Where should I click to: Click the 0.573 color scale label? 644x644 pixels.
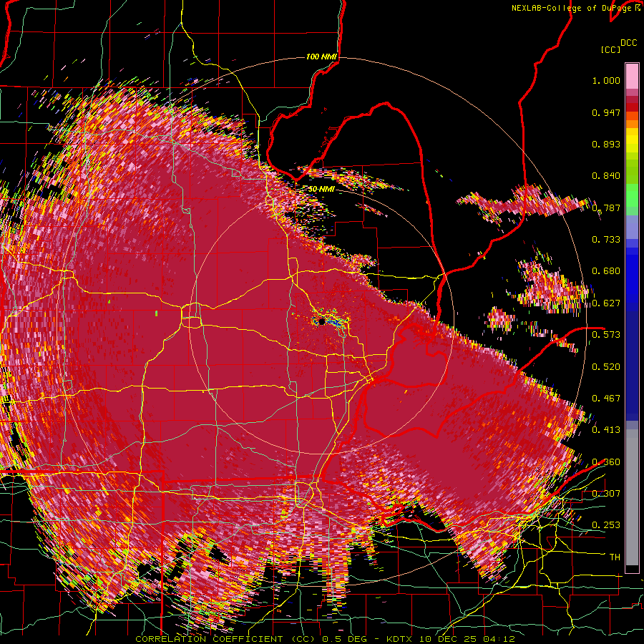[606, 335]
